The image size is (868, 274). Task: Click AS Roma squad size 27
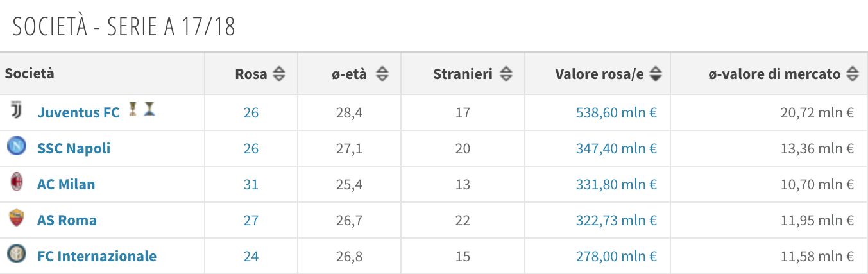coord(251,220)
